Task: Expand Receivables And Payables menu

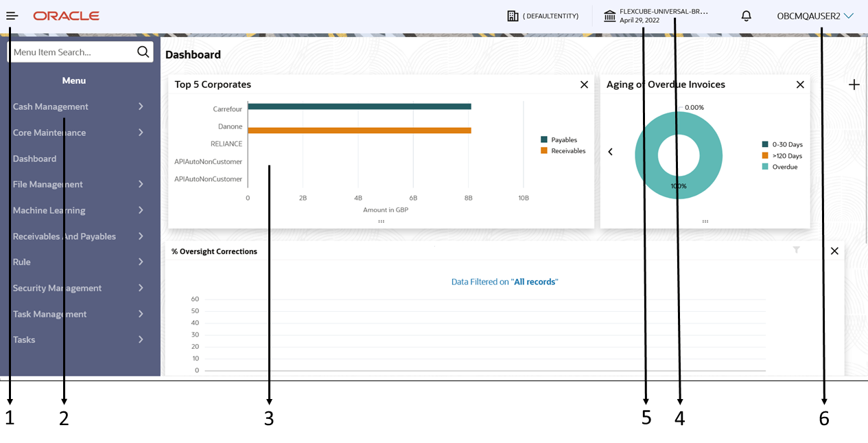Action: click(x=78, y=236)
